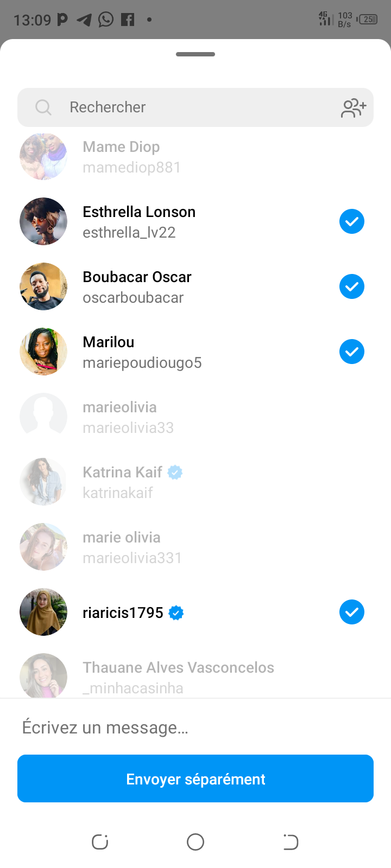The width and height of the screenshot is (391, 868).
Task: Open recent apps navigation button
Action: pyautogui.click(x=100, y=842)
